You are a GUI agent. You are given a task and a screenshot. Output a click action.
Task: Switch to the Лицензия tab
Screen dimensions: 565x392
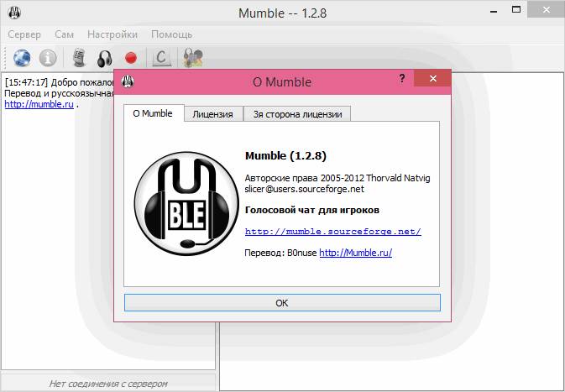212,114
